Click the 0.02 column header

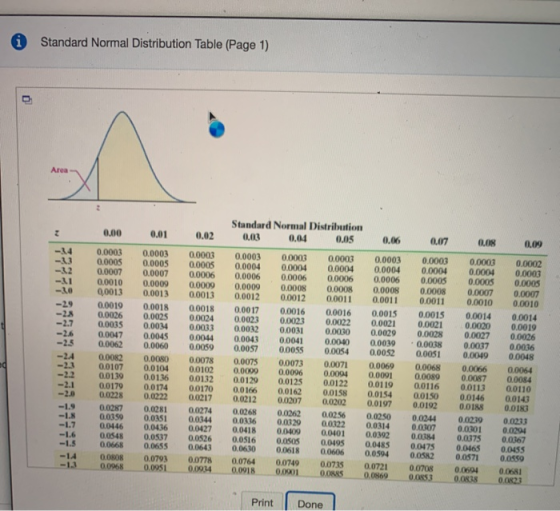pyautogui.click(x=205, y=236)
